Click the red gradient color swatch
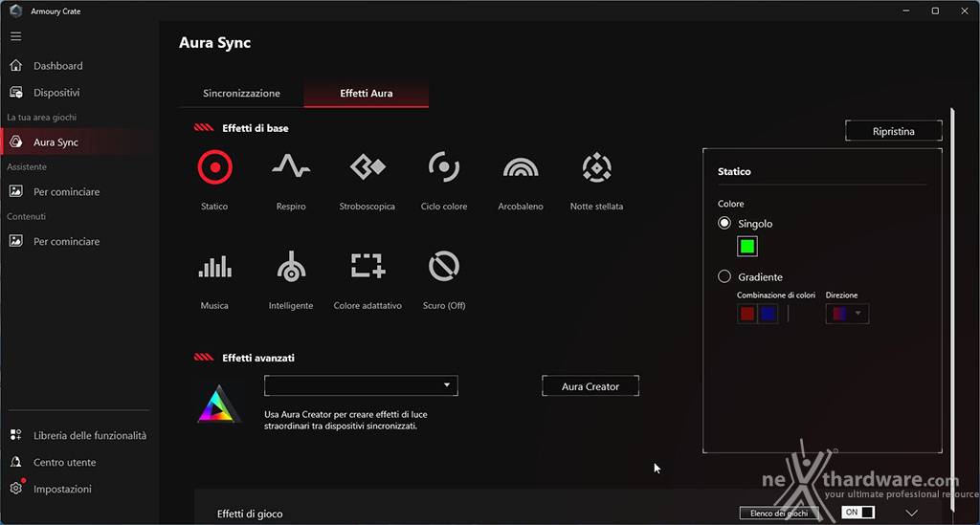 (x=747, y=314)
